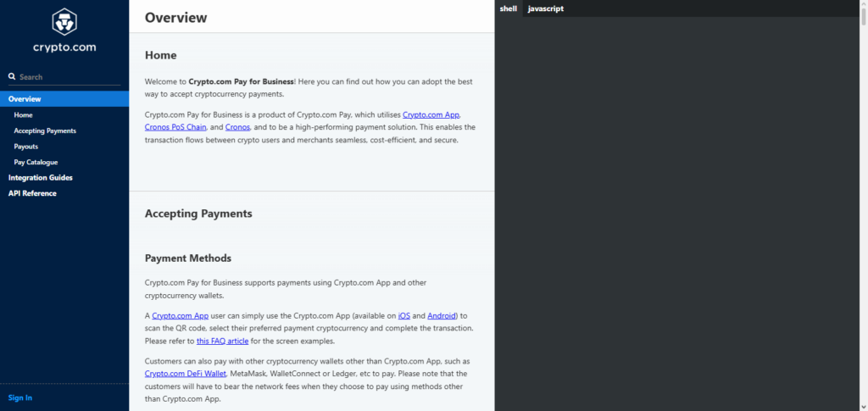Expand Integration Guides section

(41, 178)
